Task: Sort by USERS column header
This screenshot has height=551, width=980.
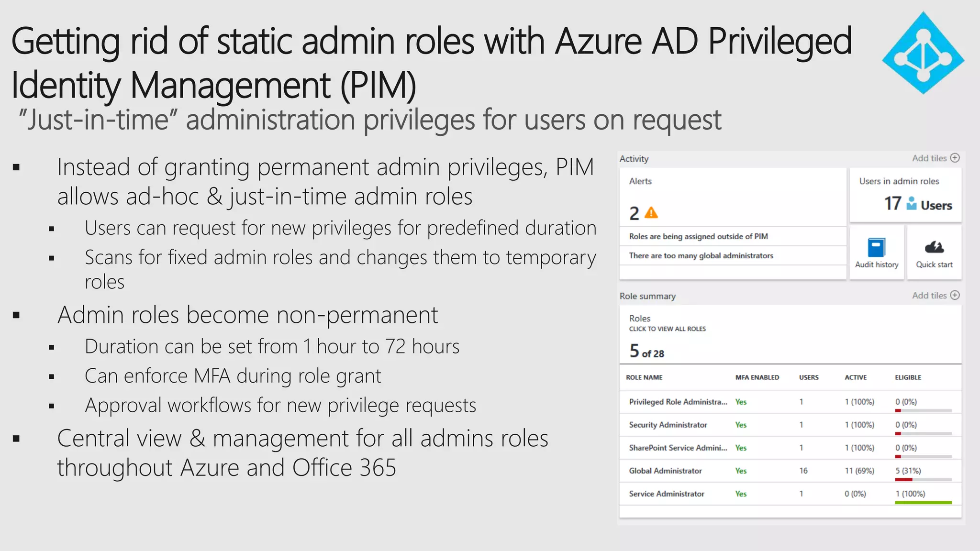Action: 809,377
